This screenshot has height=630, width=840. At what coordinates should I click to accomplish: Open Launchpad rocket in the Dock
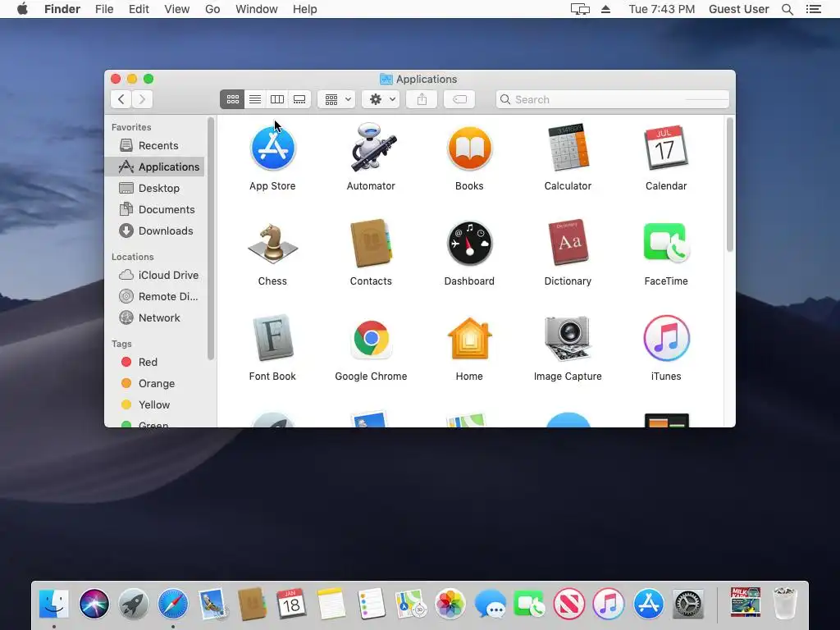point(134,604)
